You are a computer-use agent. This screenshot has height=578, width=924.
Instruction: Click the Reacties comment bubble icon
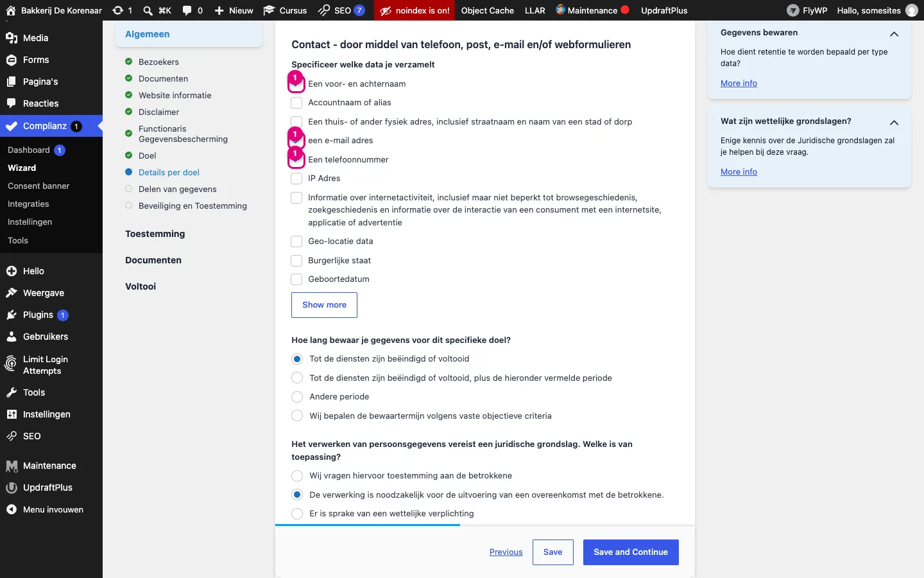(12, 103)
